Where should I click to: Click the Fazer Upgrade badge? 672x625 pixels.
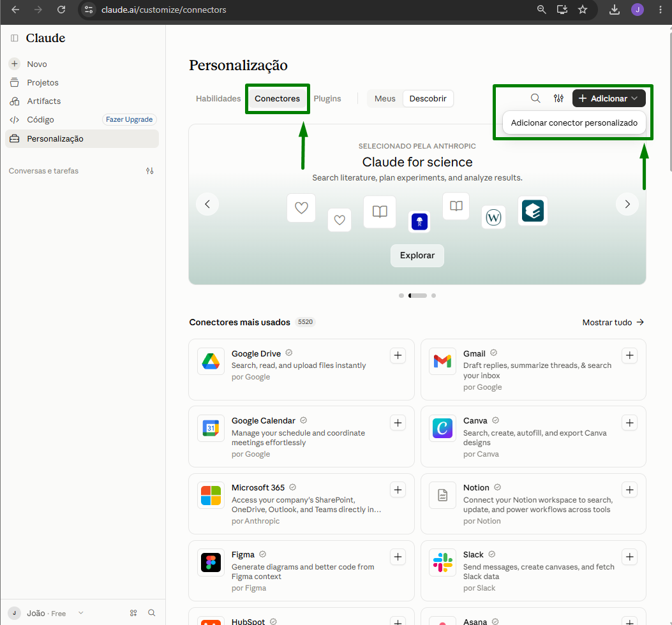[129, 119]
